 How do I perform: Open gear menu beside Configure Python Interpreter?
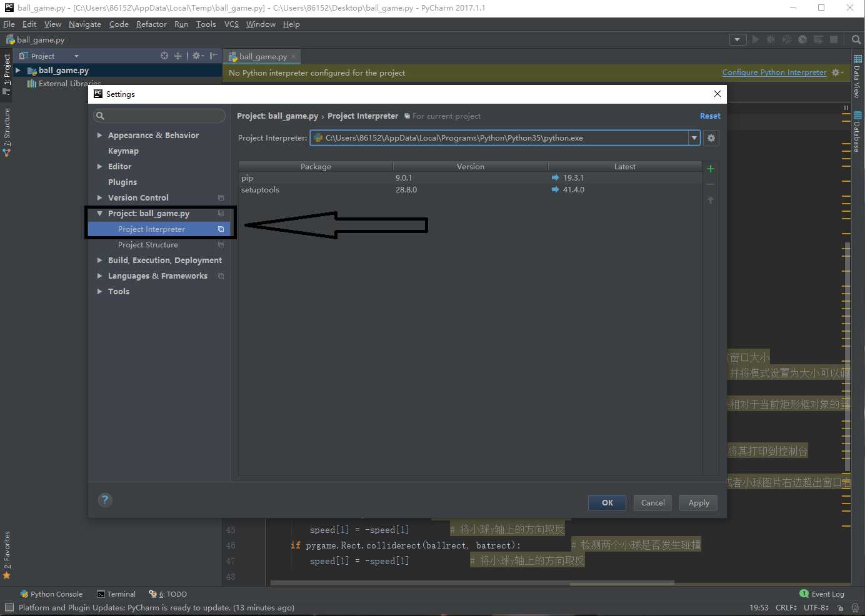[837, 72]
